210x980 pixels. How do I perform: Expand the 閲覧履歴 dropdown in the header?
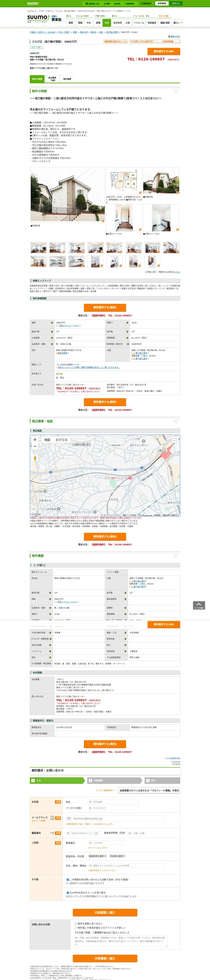(x=147, y=3)
